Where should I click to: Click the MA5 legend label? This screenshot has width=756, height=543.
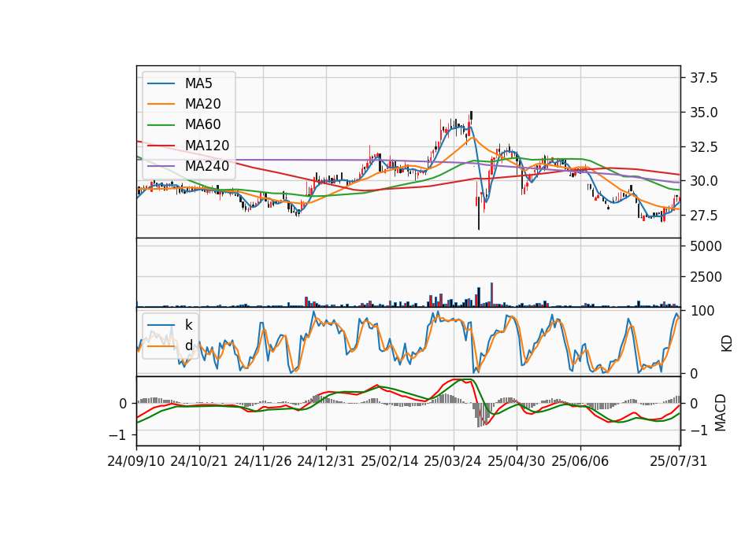pyautogui.click(x=198, y=83)
